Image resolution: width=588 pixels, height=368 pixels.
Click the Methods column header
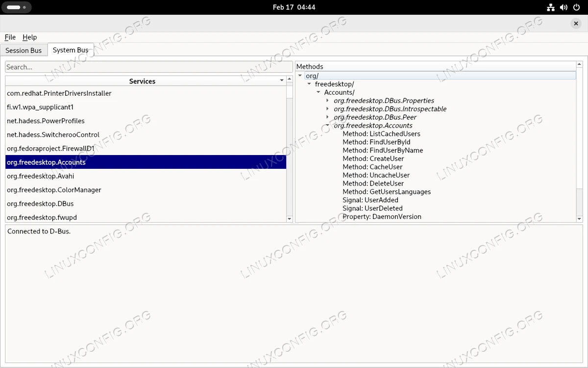click(436, 66)
